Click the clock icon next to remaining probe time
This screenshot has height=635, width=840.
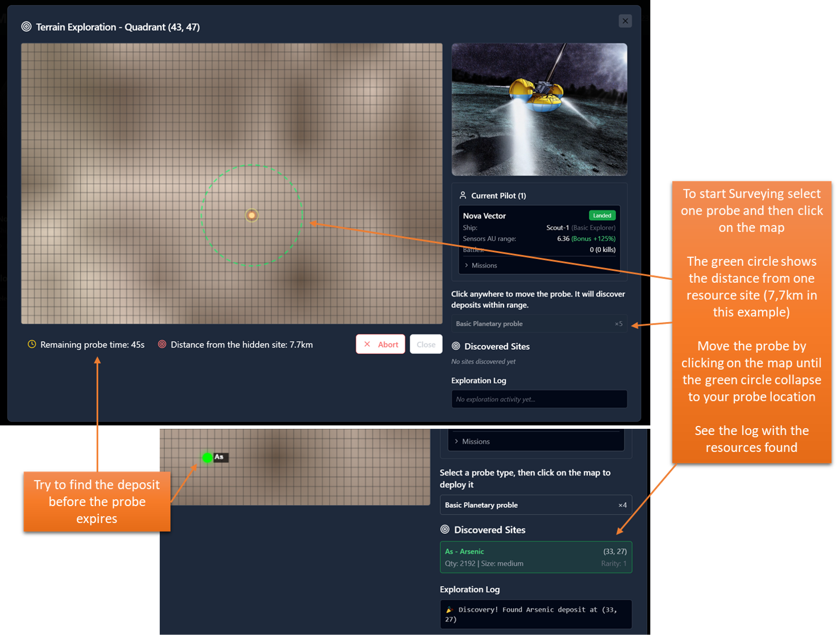tap(32, 344)
